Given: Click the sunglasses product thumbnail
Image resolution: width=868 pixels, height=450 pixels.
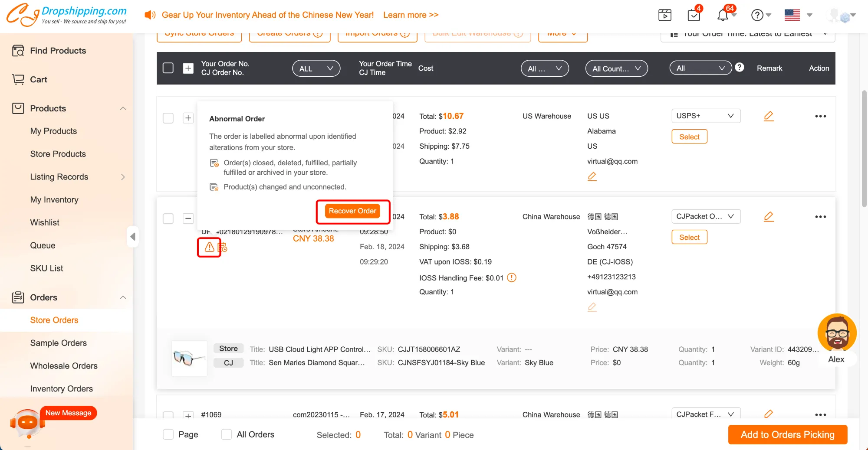Looking at the screenshot, I should pos(189,358).
